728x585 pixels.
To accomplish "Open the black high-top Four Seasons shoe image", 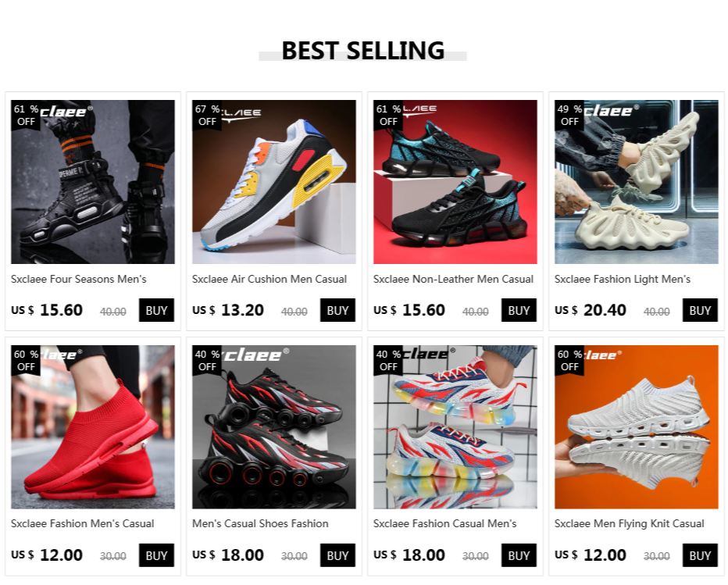I will tap(93, 181).
